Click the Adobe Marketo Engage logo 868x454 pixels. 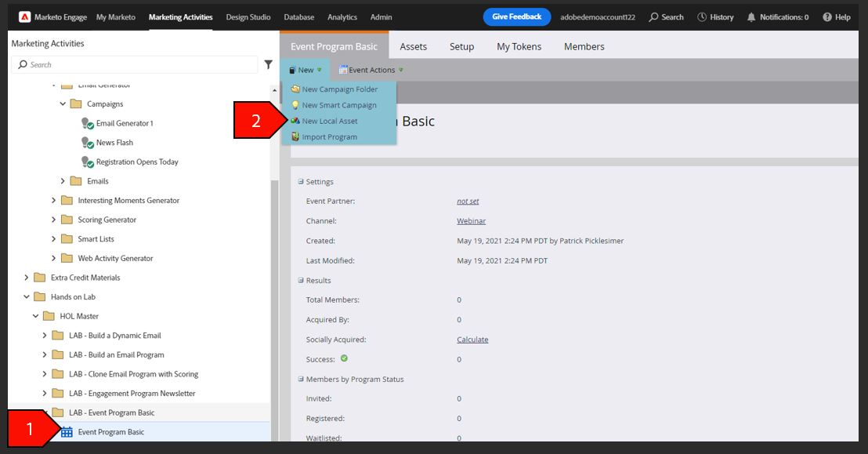24,17
